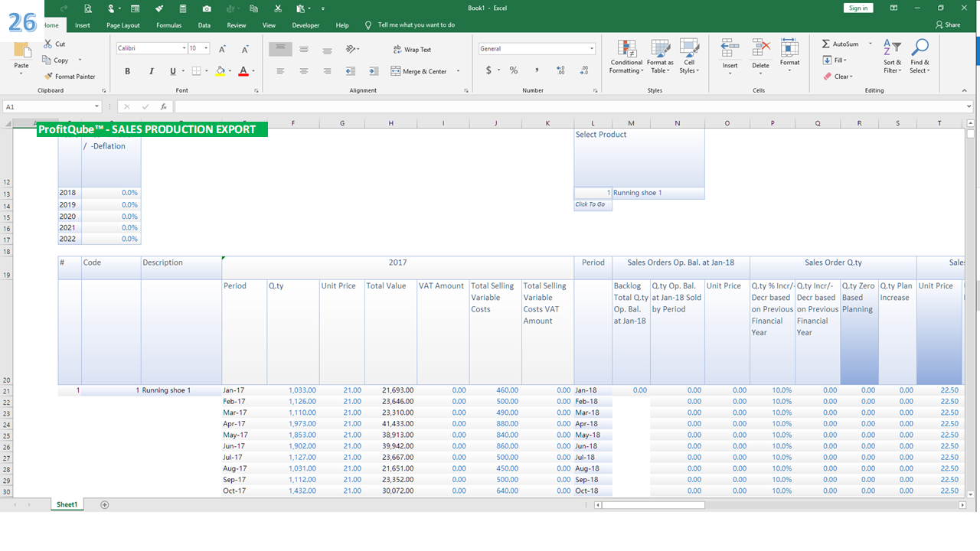Open the Merge & Center dropdown arrow

coord(459,71)
